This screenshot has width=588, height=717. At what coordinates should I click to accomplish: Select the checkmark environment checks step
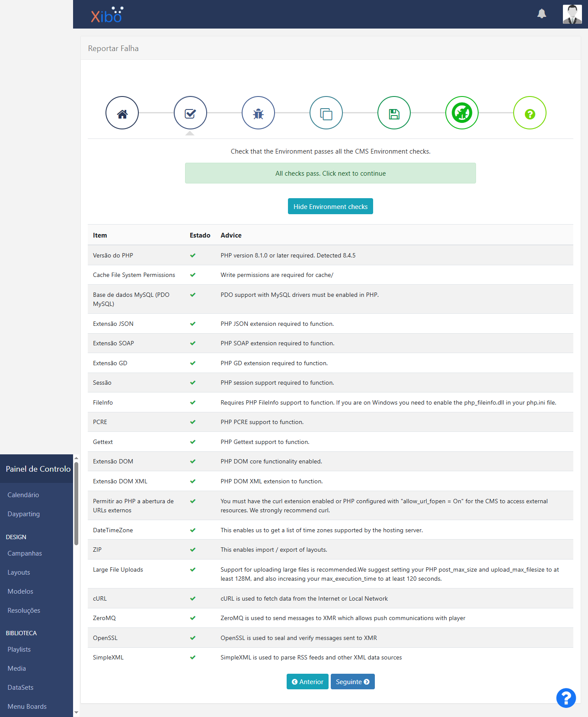[190, 113]
